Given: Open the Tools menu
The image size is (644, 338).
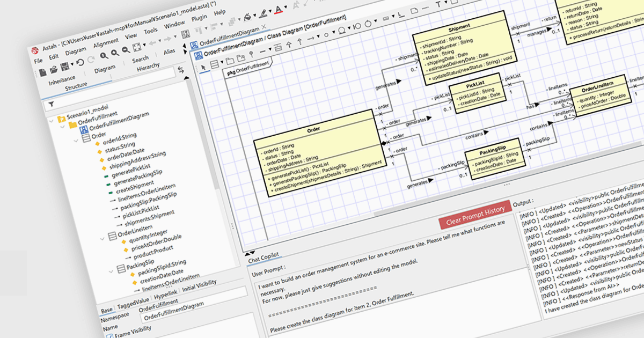Looking at the screenshot, I should [x=151, y=31].
